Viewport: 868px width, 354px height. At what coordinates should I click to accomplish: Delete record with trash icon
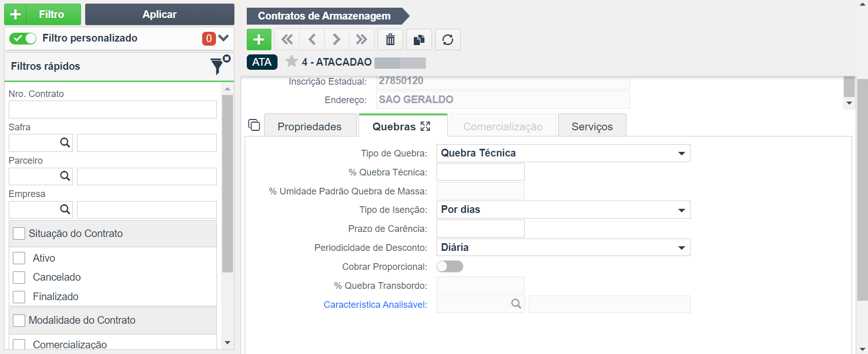tap(390, 40)
